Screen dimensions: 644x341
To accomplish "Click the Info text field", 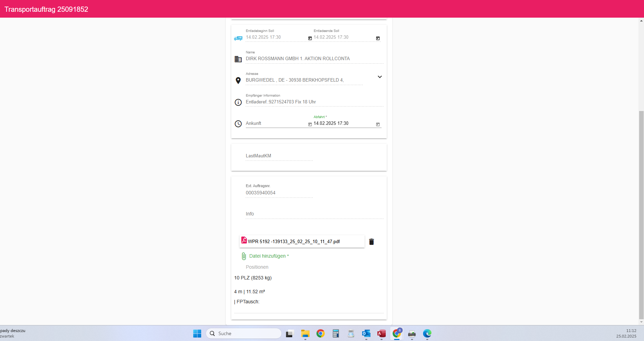I will [x=314, y=214].
